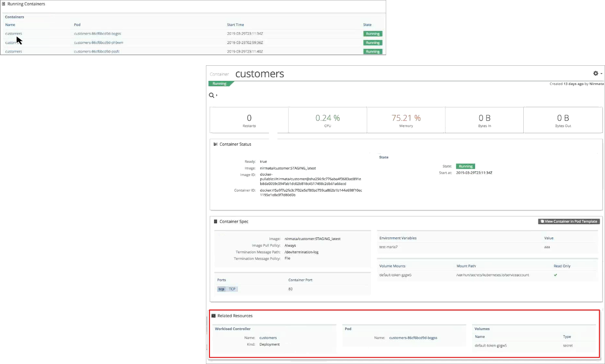Image resolution: width=605 pixels, height=364 pixels.
Task: Click the nirmata/customer:STAGING_latest image in Container Status
Action: [x=288, y=168]
